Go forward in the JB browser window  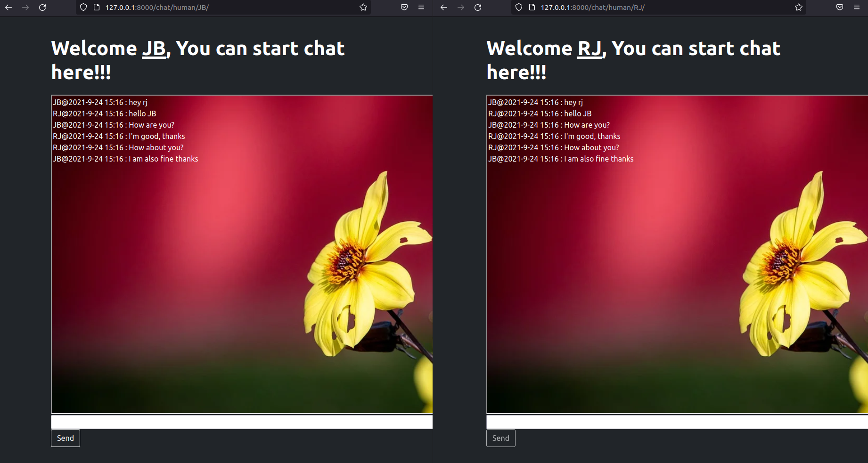click(x=25, y=8)
